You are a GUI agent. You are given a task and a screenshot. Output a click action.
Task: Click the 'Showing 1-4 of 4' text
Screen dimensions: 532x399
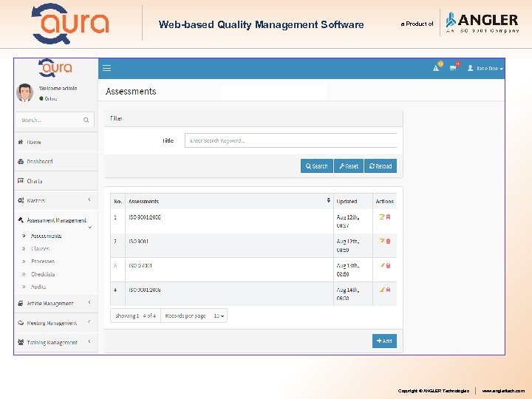(x=135, y=316)
